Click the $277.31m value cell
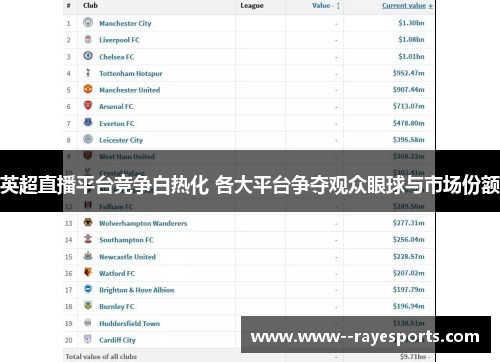This screenshot has height=362, width=500. [409, 223]
